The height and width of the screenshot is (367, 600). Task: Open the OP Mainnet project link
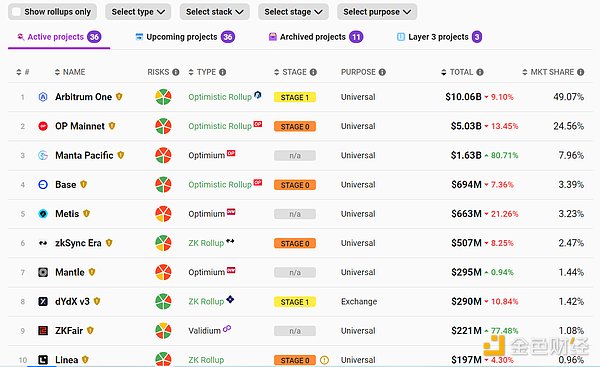(80, 126)
